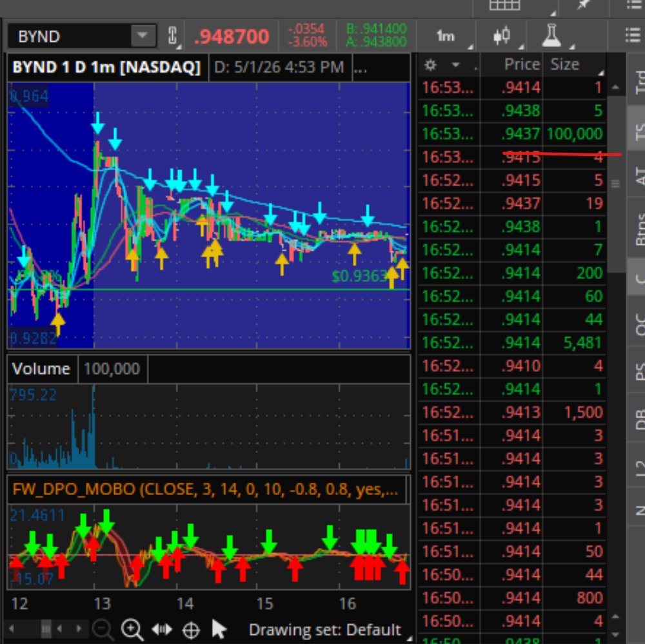645x644 pixels.
Task: Select the crosshair cursor tool
Action: pos(191,630)
